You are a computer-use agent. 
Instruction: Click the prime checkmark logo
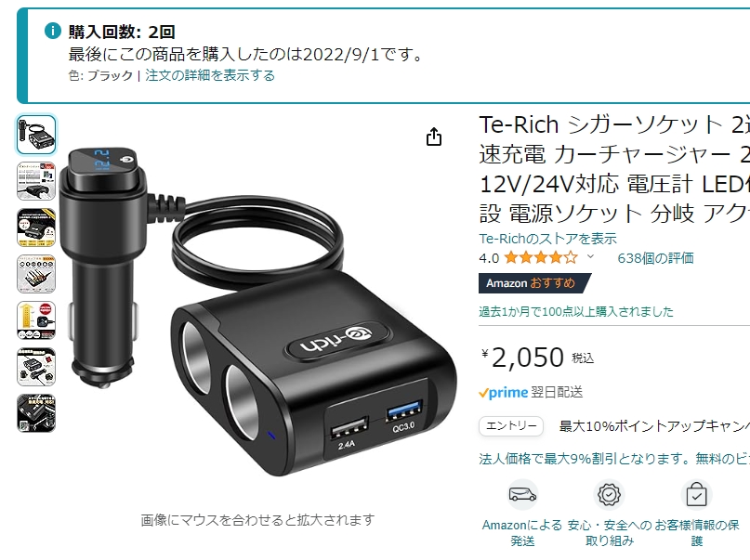503,393
